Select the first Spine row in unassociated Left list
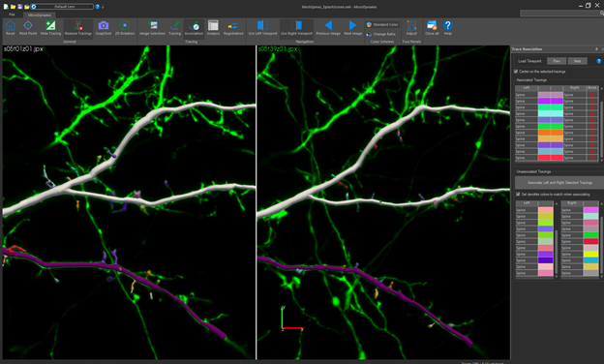604x364 pixels. coord(534,210)
